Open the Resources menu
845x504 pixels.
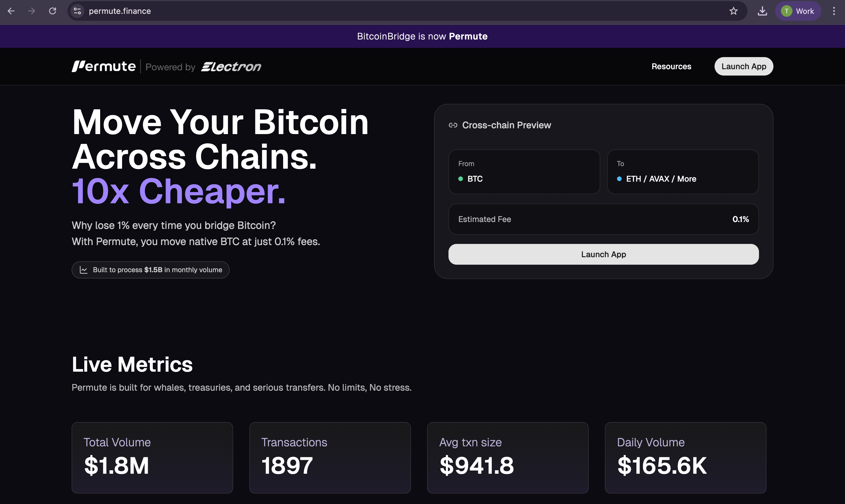tap(671, 67)
